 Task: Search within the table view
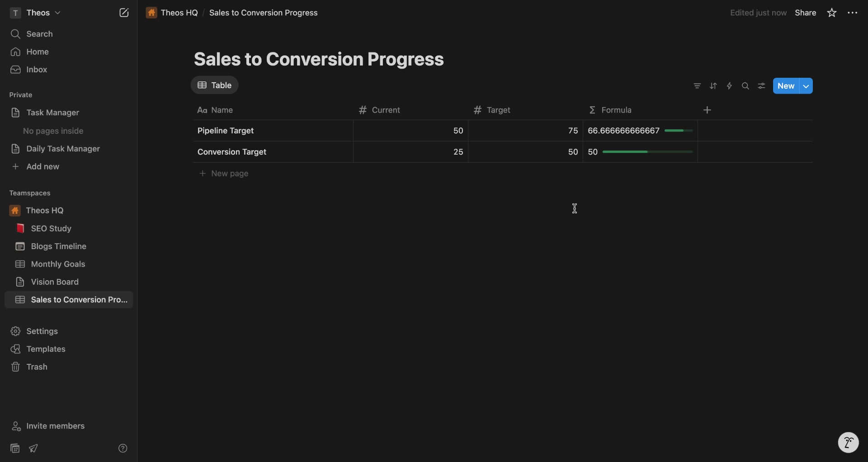(x=745, y=86)
